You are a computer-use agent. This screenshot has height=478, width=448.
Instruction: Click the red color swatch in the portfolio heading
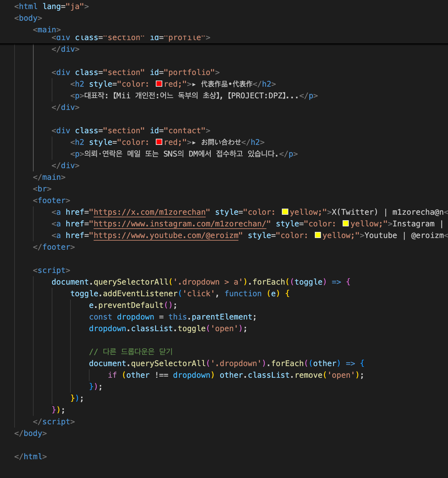(159, 84)
